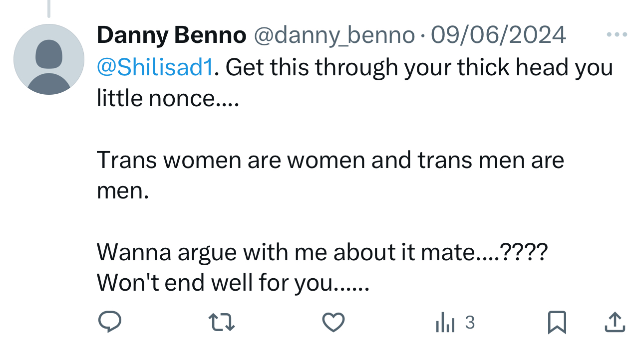This screenshot has height=354, width=644.
Task: Open the tweet permalink dated 09/06/2024
Action: point(498,35)
